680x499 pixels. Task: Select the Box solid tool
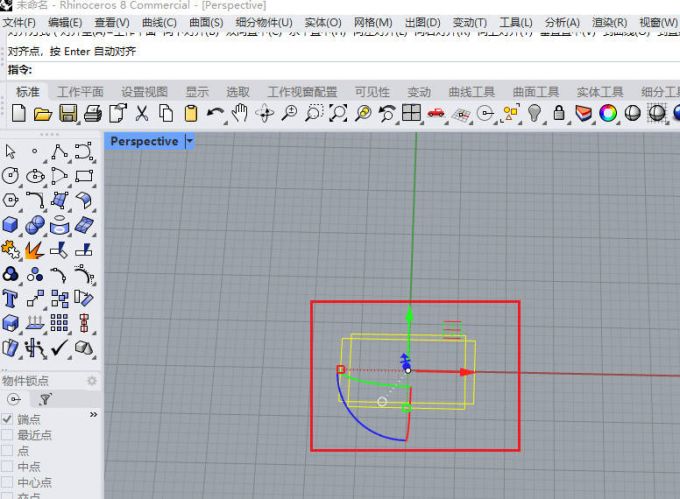[11, 224]
